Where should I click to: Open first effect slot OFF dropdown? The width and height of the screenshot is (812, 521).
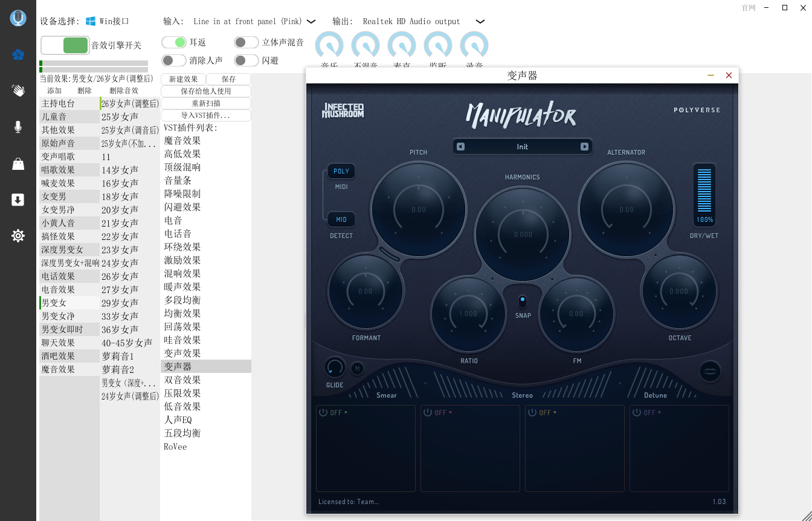pyautogui.click(x=338, y=413)
